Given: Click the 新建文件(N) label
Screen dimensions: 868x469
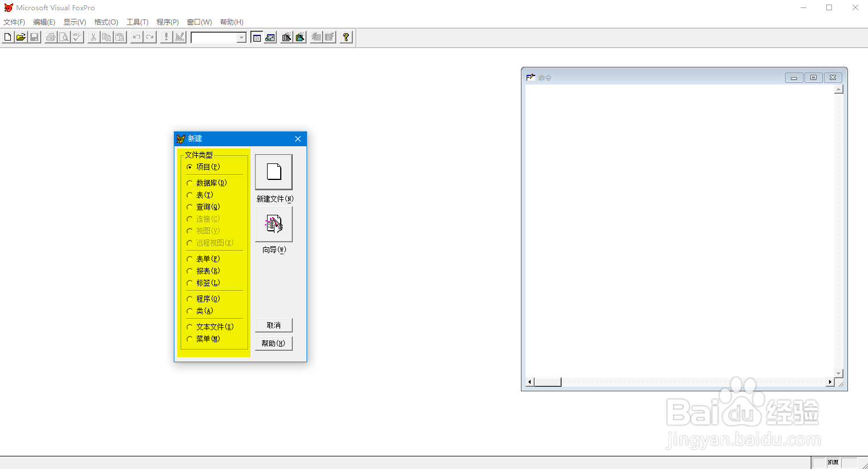Looking at the screenshot, I should (275, 199).
